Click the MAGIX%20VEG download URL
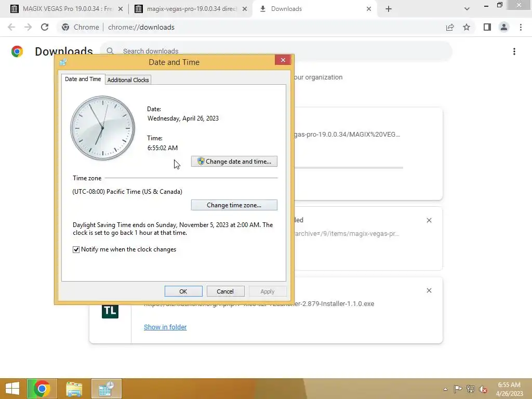The height and width of the screenshot is (399, 532). point(347,135)
